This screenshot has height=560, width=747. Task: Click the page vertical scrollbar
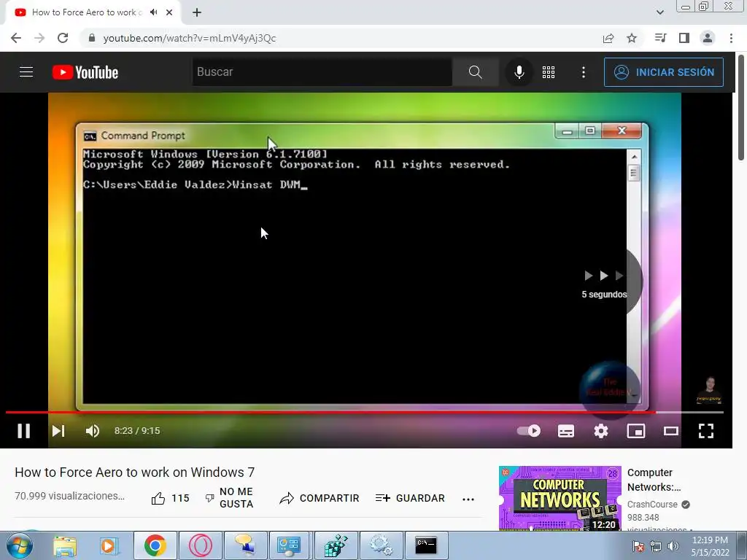pos(741,106)
